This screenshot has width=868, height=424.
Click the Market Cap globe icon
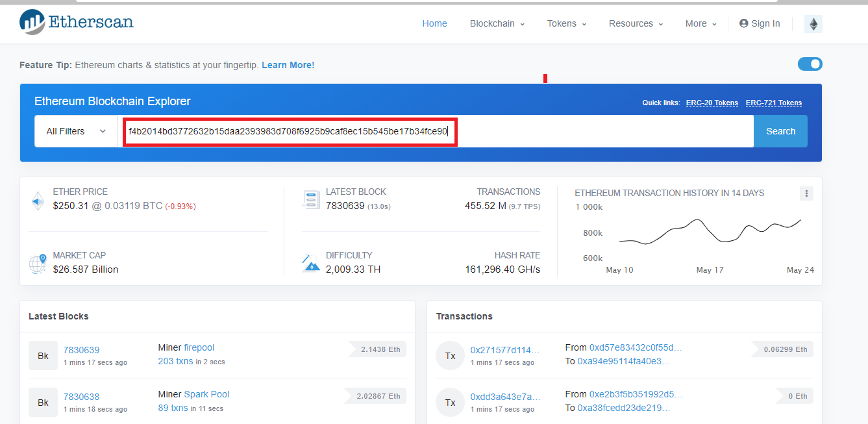(x=38, y=264)
